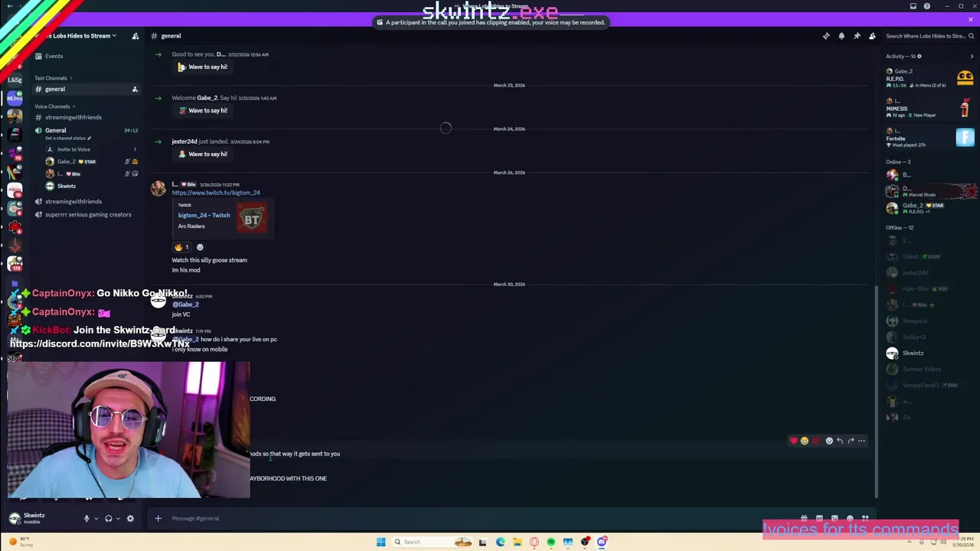Open microphone input options arrow
Viewport: 980px width, 551px height.
coord(96,519)
